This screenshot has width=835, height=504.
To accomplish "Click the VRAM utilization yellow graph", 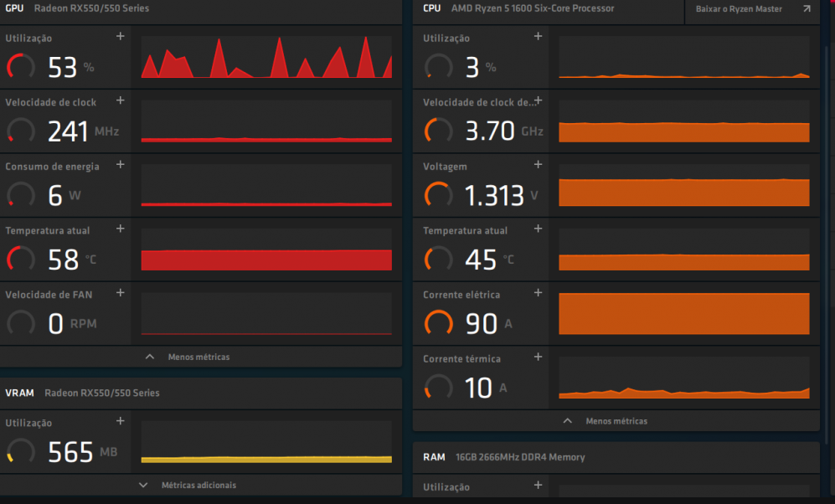I will [x=266, y=442].
